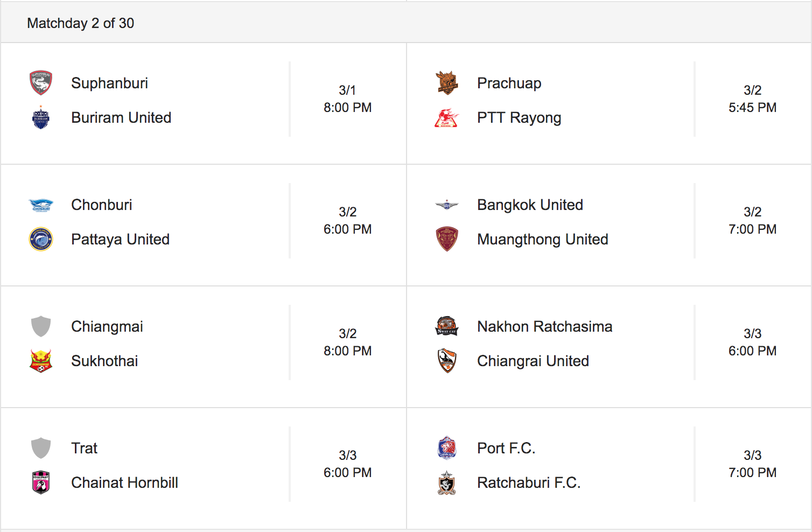Open the Nakhon Ratchasima team name
Viewport: 812px width, 532px height.
pos(544,326)
